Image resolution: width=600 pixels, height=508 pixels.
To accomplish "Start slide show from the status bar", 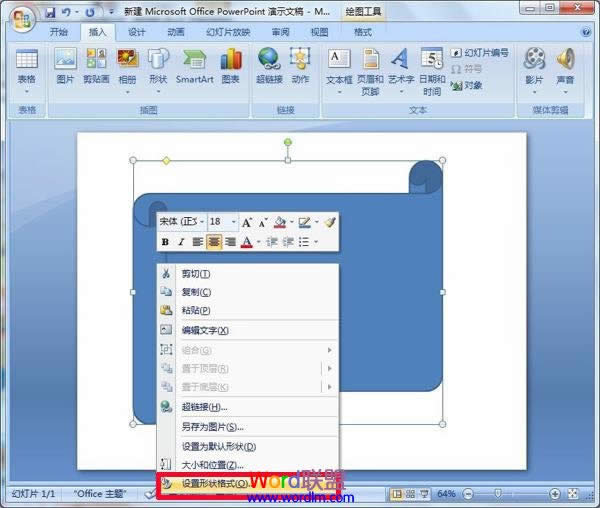I will (x=424, y=494).
